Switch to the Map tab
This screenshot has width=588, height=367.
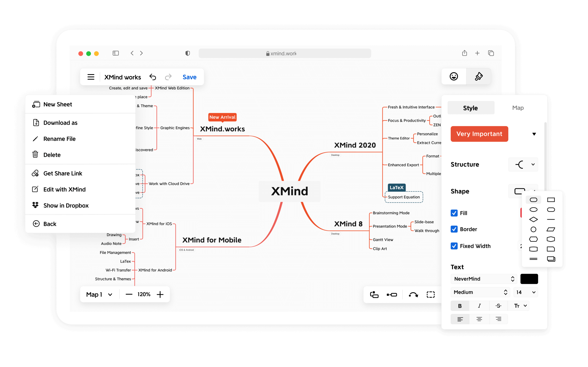pos(518,108)
